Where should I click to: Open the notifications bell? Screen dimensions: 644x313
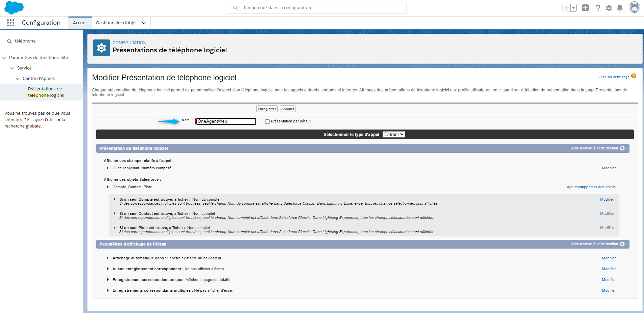(620, 8)
